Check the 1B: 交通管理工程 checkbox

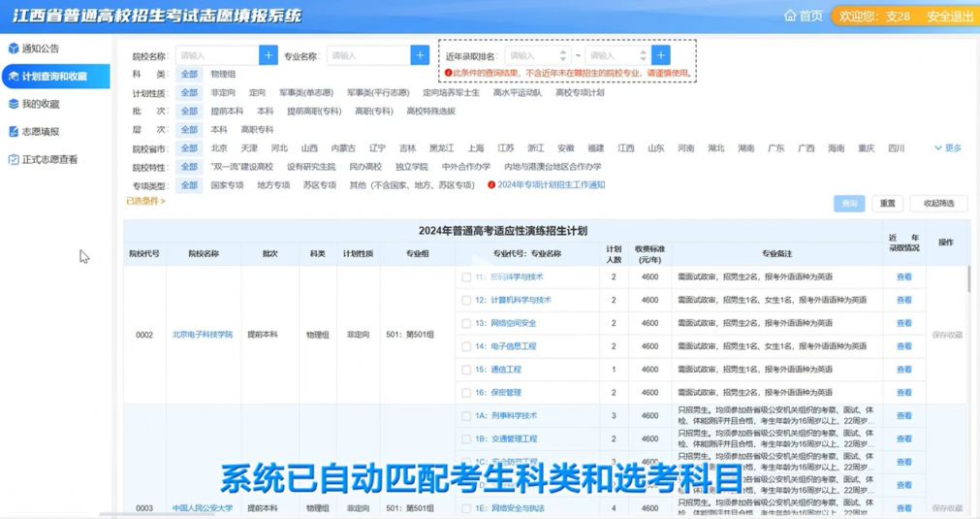(466, 438)
